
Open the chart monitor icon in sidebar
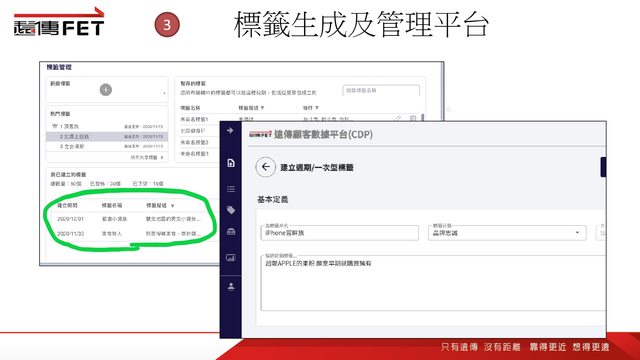[x=231, y=258]
